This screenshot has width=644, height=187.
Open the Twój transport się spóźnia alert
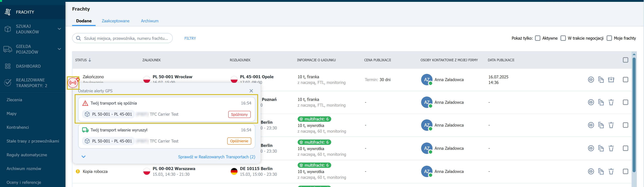point(167,109)
